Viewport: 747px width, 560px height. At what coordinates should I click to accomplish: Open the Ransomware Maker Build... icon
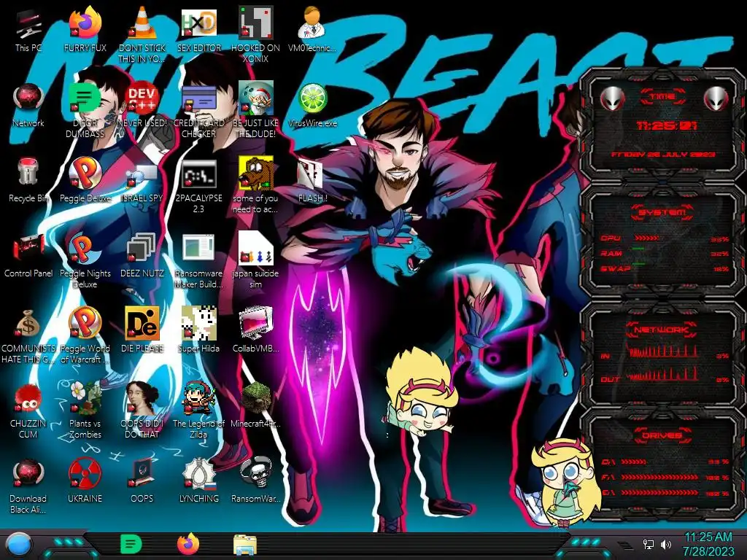pos(198,260)
